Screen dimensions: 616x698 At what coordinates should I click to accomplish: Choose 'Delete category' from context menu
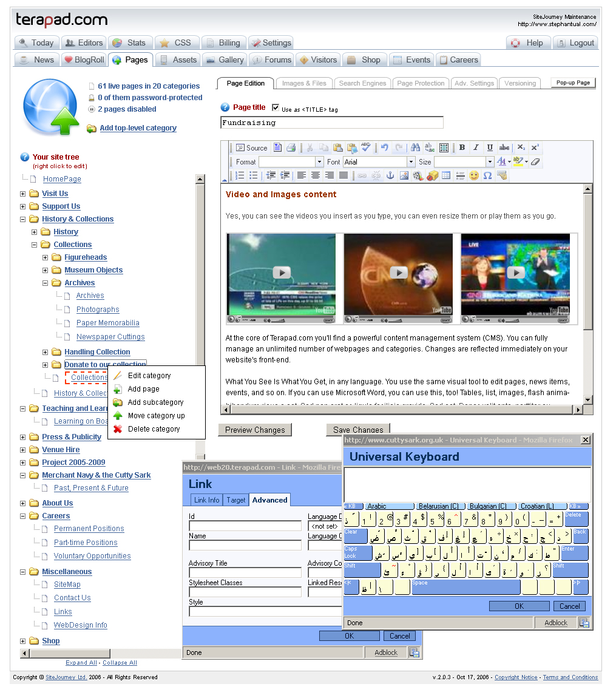point(154,429)
